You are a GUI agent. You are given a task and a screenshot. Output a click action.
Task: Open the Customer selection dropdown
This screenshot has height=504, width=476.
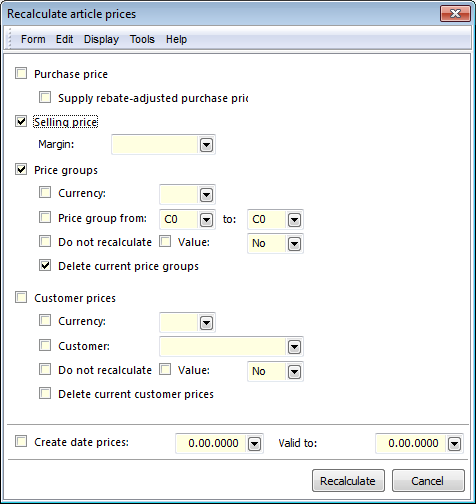pos(294,347)
